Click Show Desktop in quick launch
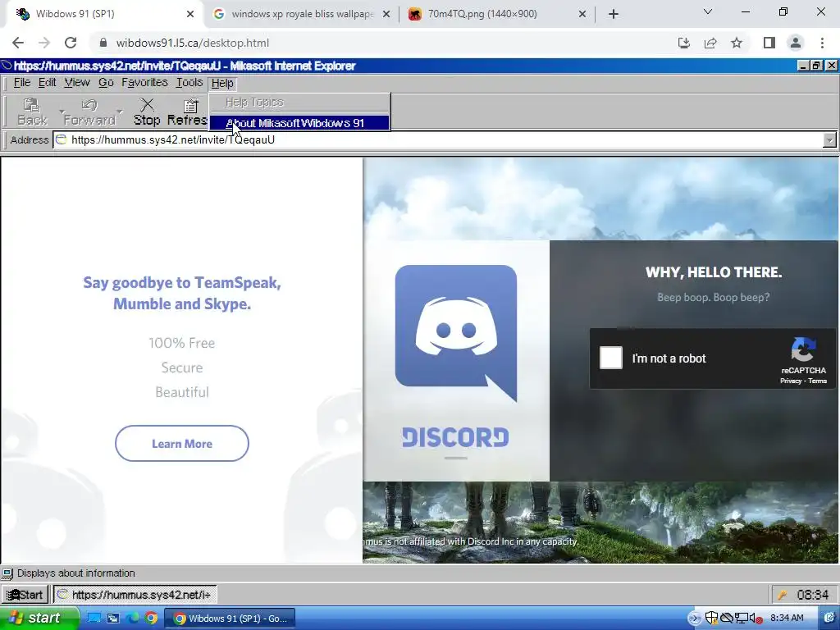The width and height of the screenshot is (840, 630). coord(94,619)
